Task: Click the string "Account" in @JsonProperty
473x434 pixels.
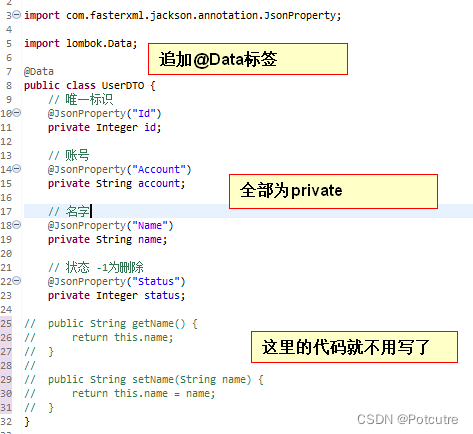Action: tap(159, 170)
